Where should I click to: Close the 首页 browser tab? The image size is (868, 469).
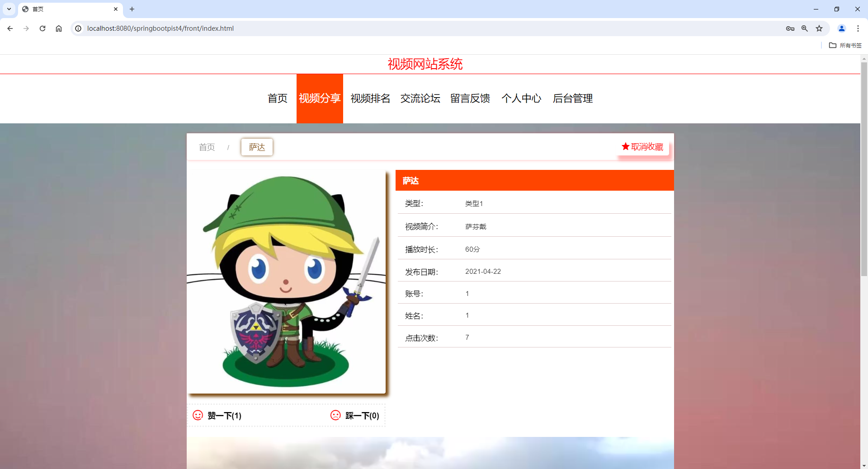tap(116, 9)
